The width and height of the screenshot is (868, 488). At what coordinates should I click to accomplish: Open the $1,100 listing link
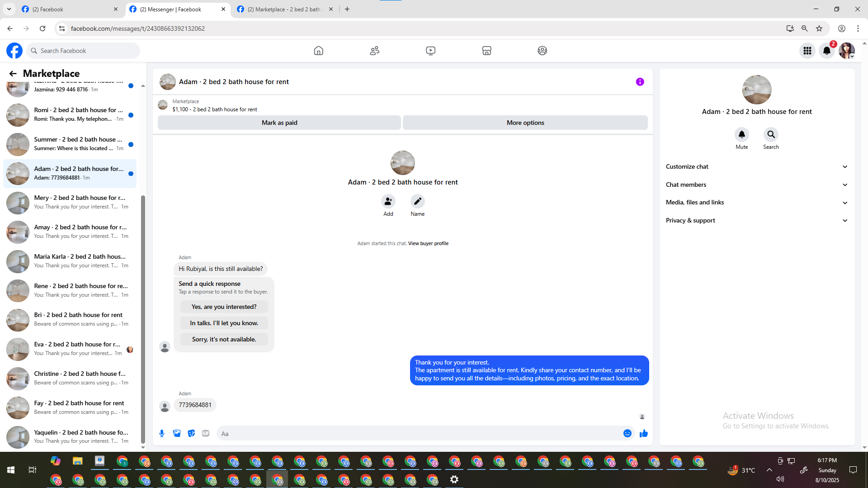[x=215, y=109]
